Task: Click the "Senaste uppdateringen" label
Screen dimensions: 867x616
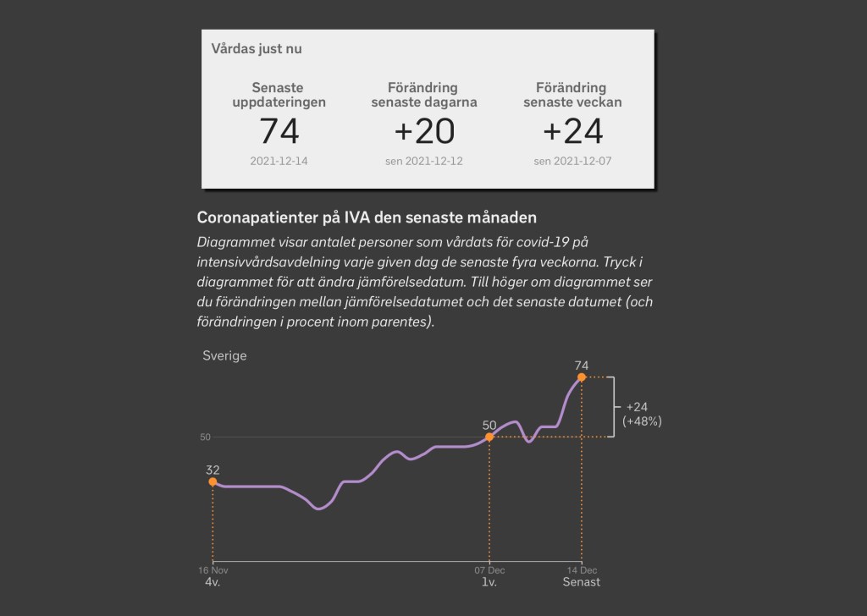Action: pyautogui.click(x=279, y=95)
